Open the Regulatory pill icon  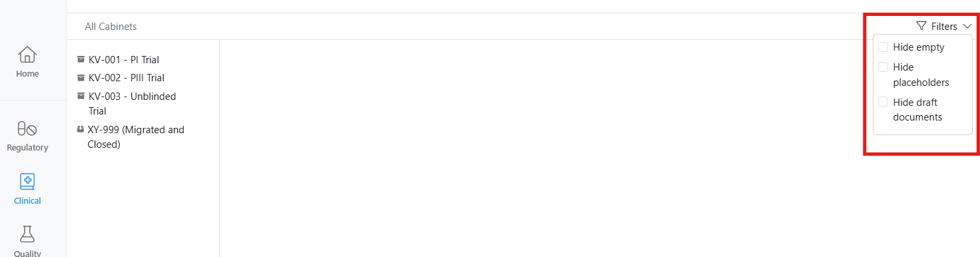(27, 128)
